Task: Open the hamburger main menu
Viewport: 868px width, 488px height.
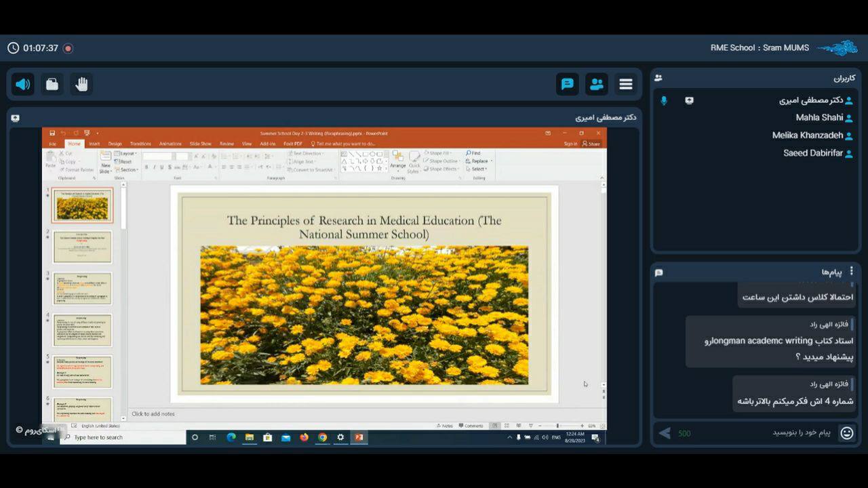Action: [626, 84]
